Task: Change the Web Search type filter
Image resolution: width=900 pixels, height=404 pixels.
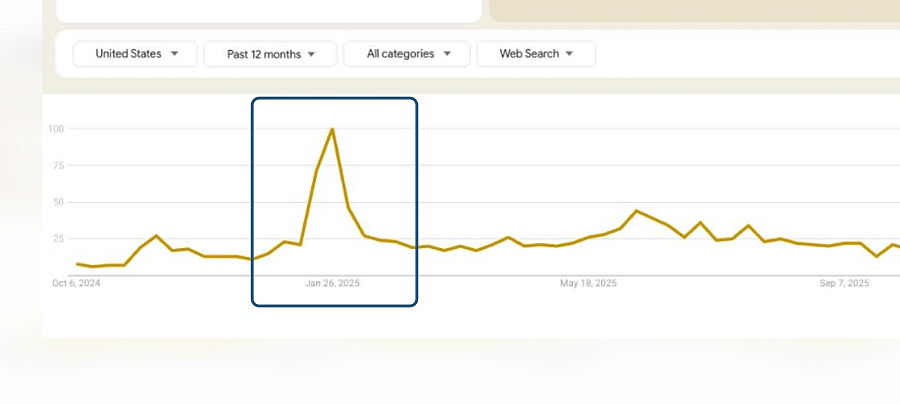Action: pyautogui.click(x=535, y=54)
